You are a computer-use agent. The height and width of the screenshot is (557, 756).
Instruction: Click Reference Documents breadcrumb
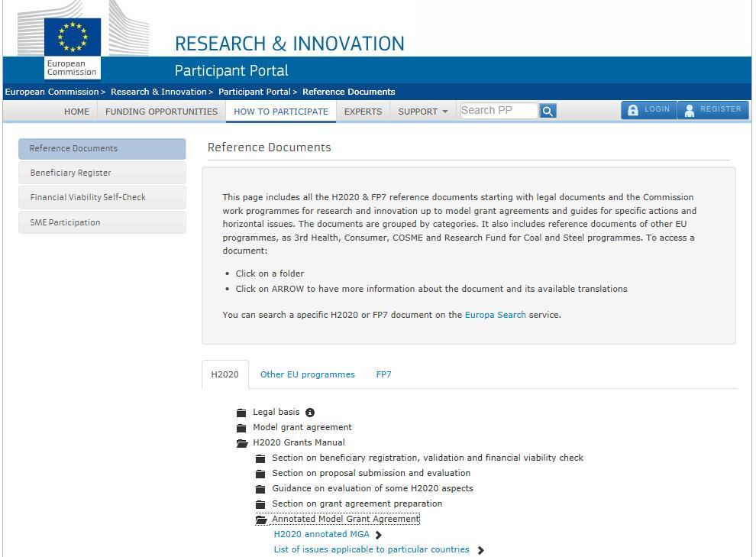point(348,92)
